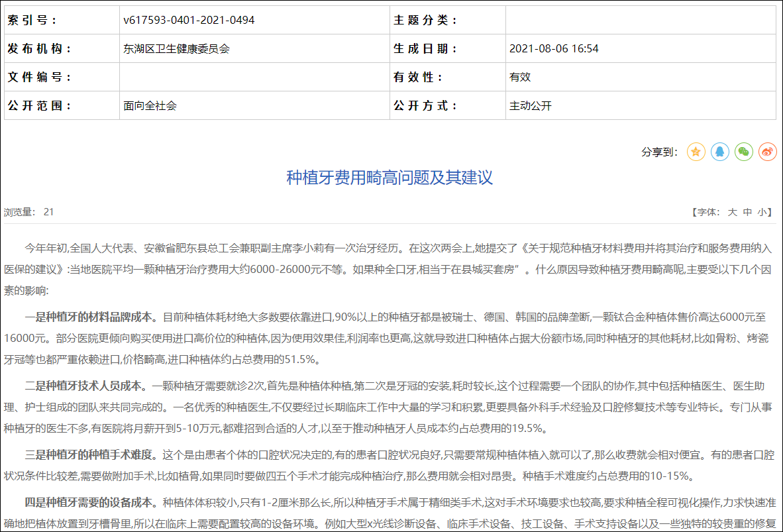Image resolution: width=783 pixels, height=532 pixels.
Task: Click the orange Weibo eye icon
Action: [x=766, y=152]
